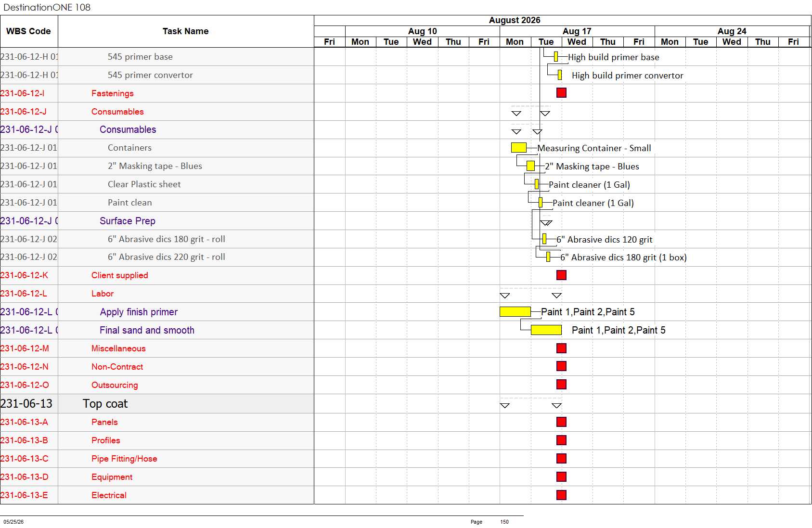Click Top coat summary start triangle
This screenshot has width=812, height=528.
tap(504, 405)
